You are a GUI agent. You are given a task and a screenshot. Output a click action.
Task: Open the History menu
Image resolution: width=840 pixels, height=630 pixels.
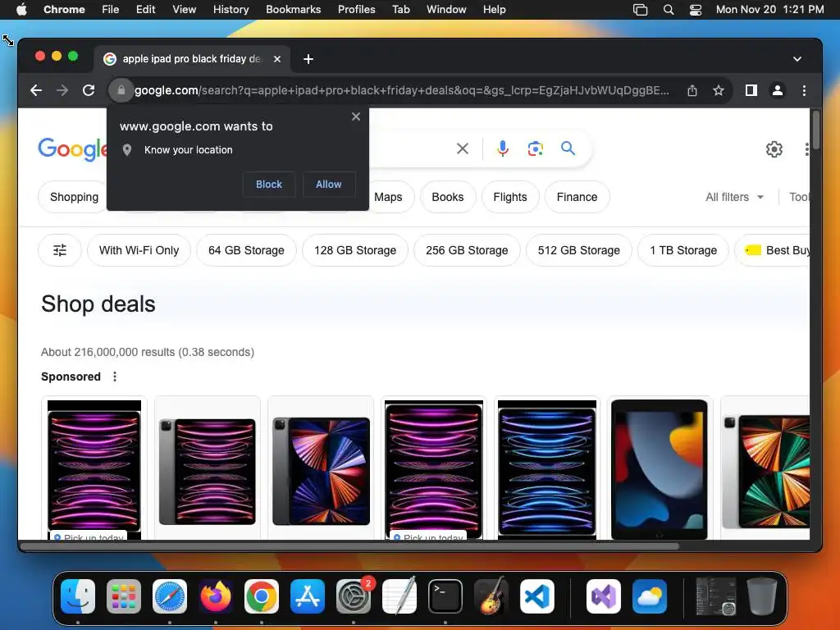click(231, 10)
